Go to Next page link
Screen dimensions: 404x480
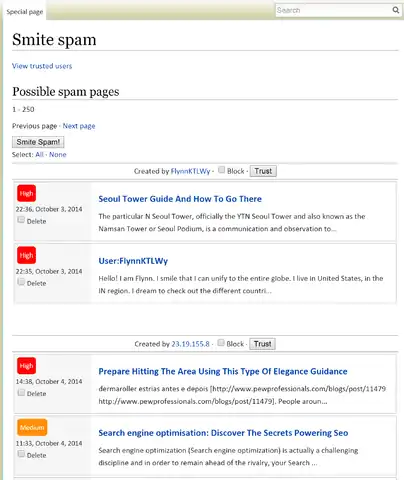click(x=79, y=126)
